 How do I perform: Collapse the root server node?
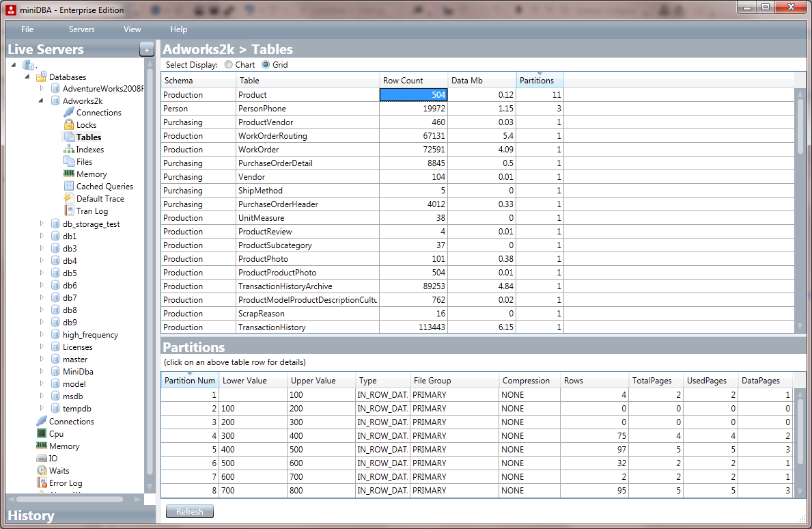(14, 65)
